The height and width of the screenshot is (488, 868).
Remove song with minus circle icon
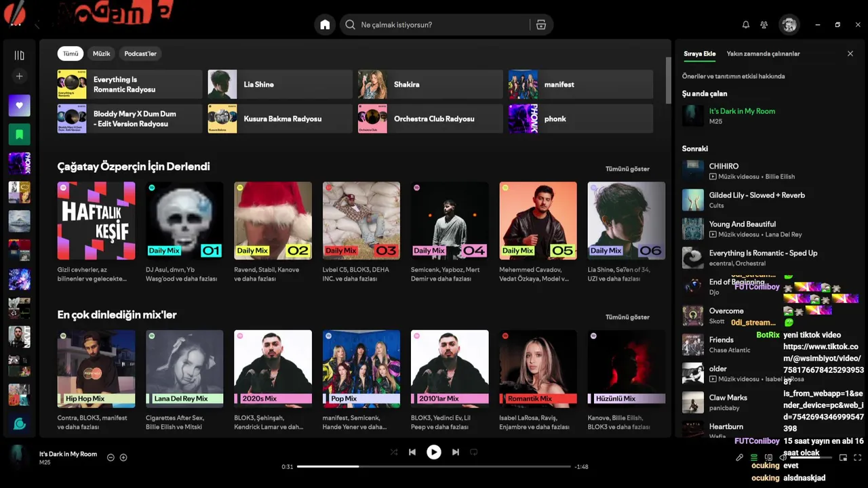coord(111,457)
